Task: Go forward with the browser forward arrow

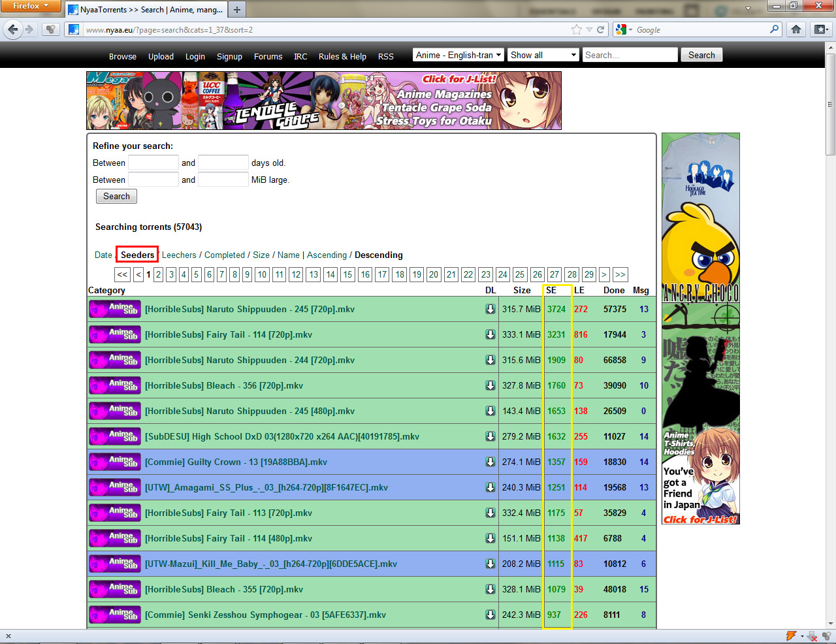Action: (x=29, y=29)
